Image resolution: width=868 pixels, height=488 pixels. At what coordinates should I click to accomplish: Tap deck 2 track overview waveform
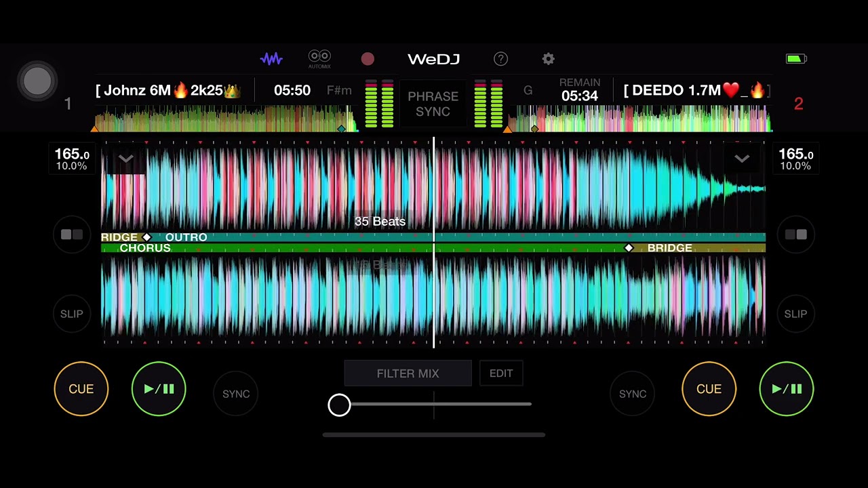tap(641, 119)
